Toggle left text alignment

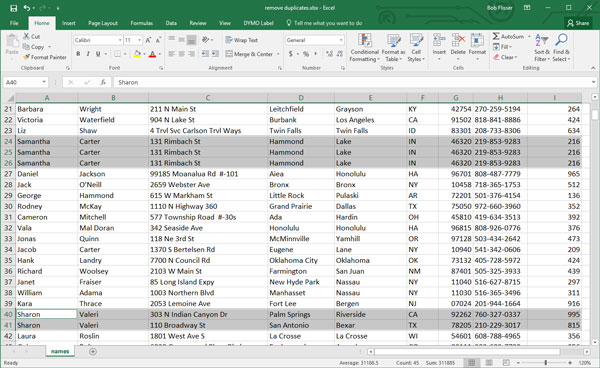[172, 54]
